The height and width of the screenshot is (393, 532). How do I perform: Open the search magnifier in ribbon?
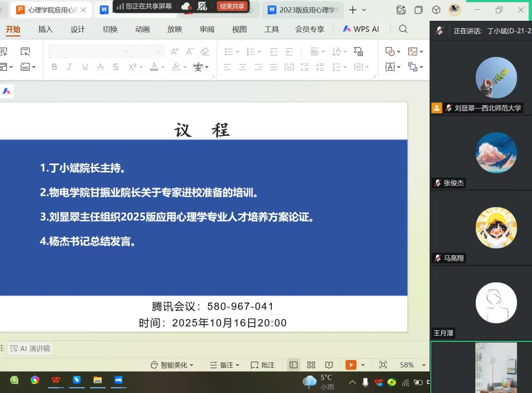tap(403, 29)
